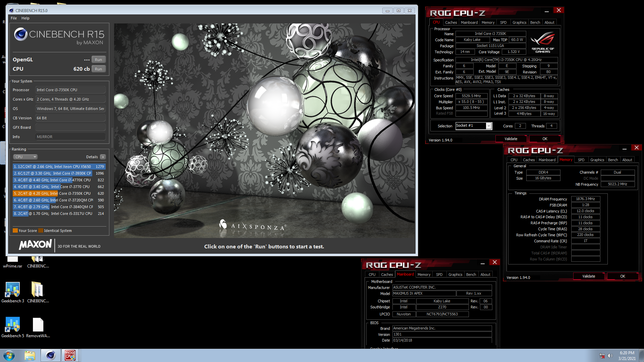Click OK in the CPU tab CPU-Z window
This screenshot has width=644, height=362.
pyautogui.click(x=545, y=139)
